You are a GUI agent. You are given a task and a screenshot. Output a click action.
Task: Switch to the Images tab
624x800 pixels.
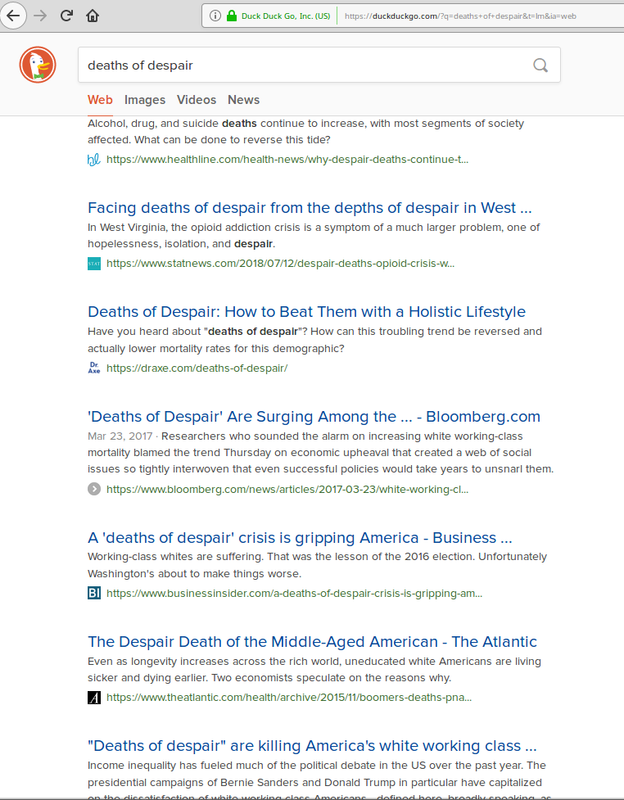coord(145,100)
